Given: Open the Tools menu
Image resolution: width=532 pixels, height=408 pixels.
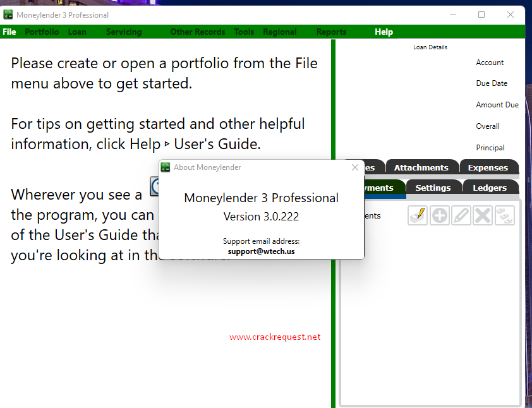Looking at the screenshot, I should click(x=244, y=32).
